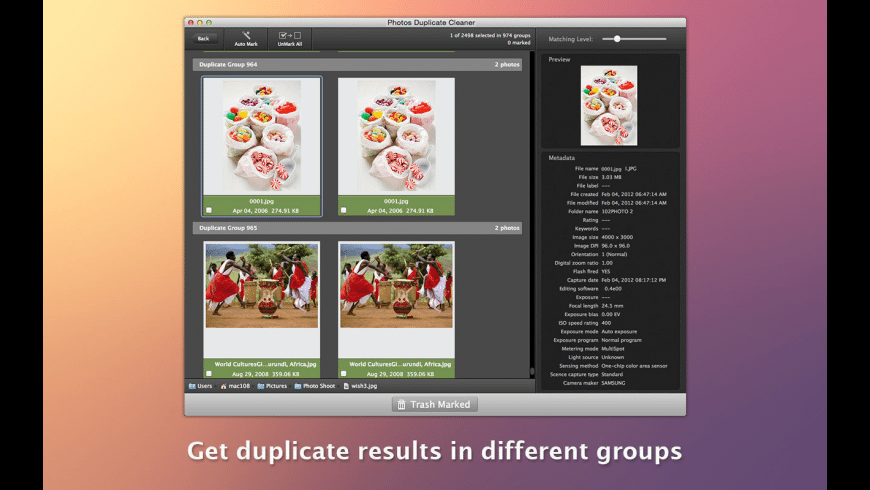Click Scene capture type value 'Standard'

click(612, 375)
